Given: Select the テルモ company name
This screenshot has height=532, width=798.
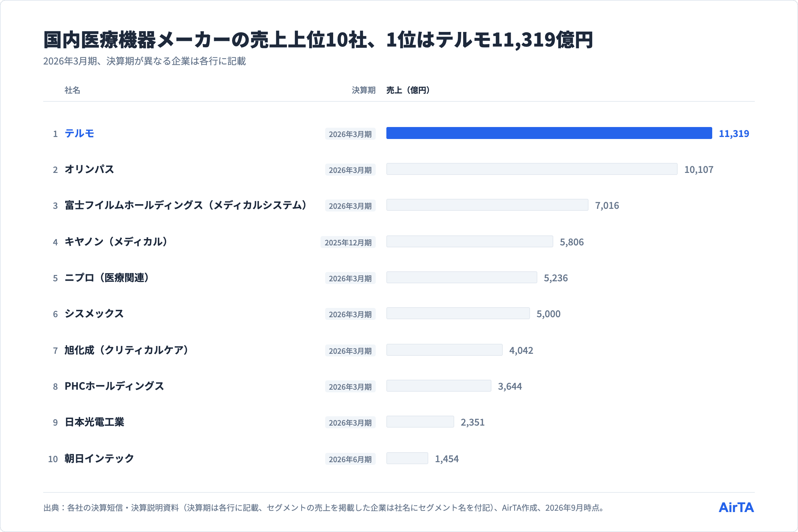Looking at the screenshot, I should pyautogui.click(x=79, y=133).
